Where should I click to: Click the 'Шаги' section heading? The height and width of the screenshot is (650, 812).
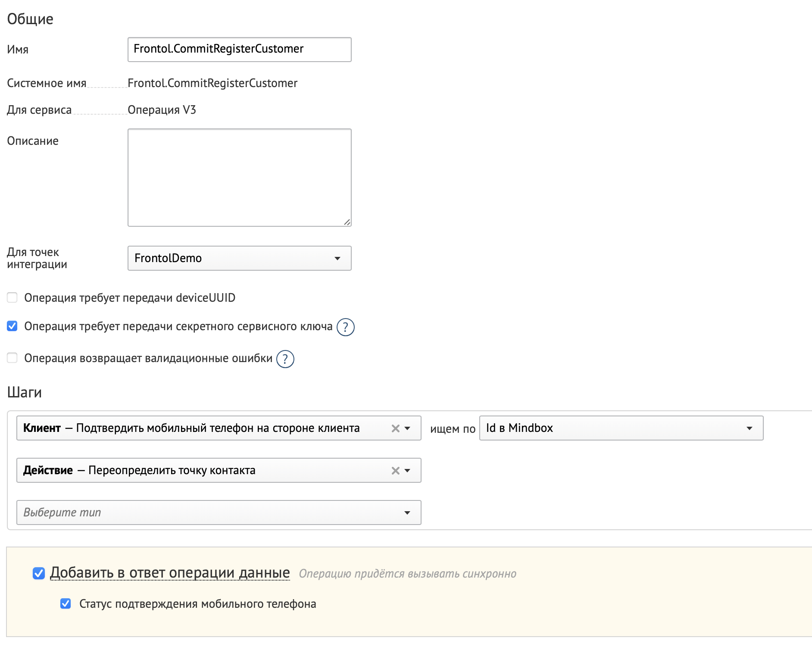coord(25,392)
